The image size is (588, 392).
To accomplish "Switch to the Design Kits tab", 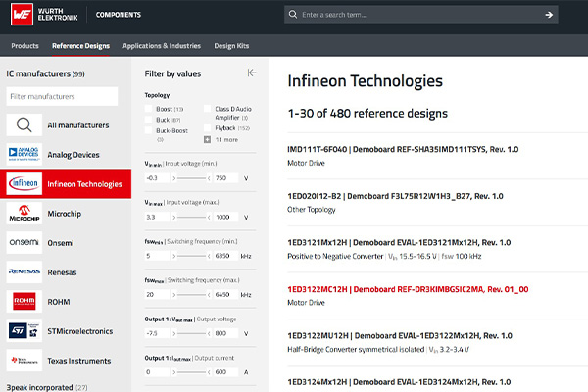I will point(231,46).
